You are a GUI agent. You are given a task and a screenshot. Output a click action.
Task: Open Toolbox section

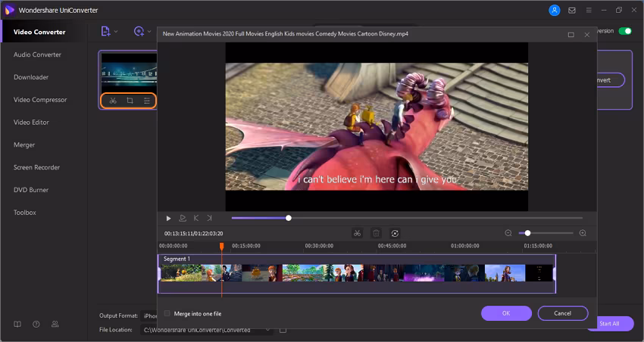pos(25,213)
